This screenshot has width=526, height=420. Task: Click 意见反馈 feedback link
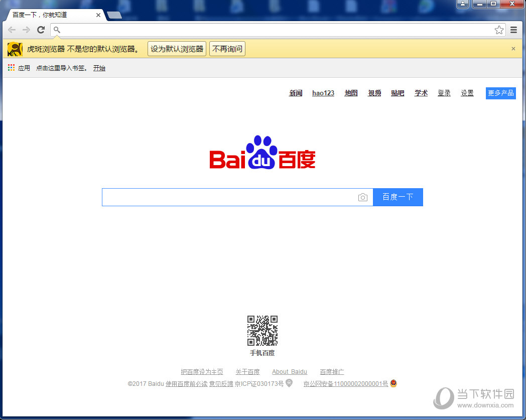click(x=221, y=384)
